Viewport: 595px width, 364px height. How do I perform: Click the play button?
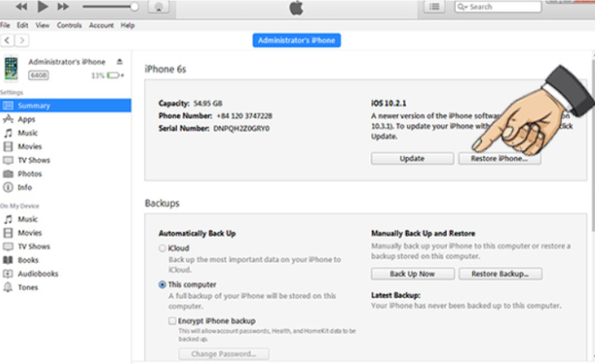point(42,6)
